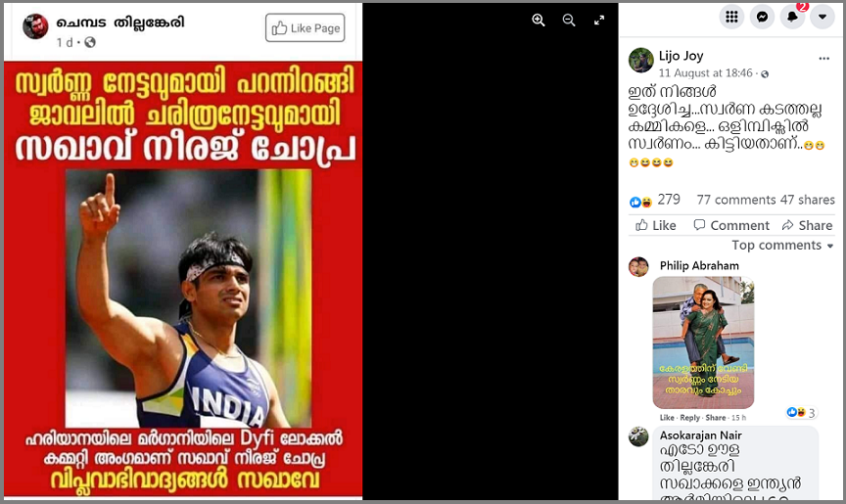Open the Messenger icon
Image resolution: width=846 pixels, height=504 pixels.
(x=762, y=17)
